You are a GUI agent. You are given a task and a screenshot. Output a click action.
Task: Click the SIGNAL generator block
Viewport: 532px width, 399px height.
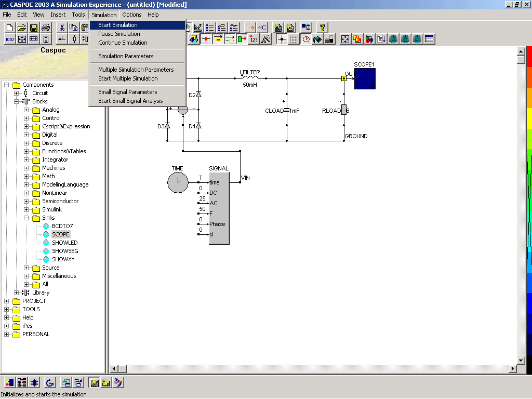219,208
